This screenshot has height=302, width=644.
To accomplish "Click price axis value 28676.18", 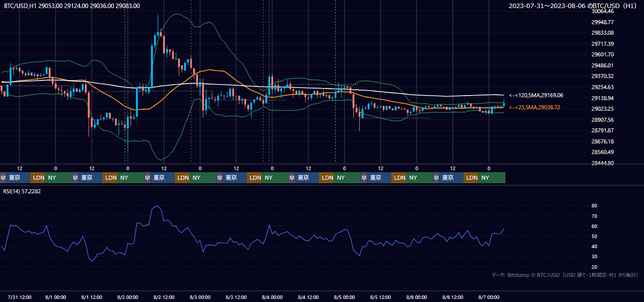I will (602, 141).
